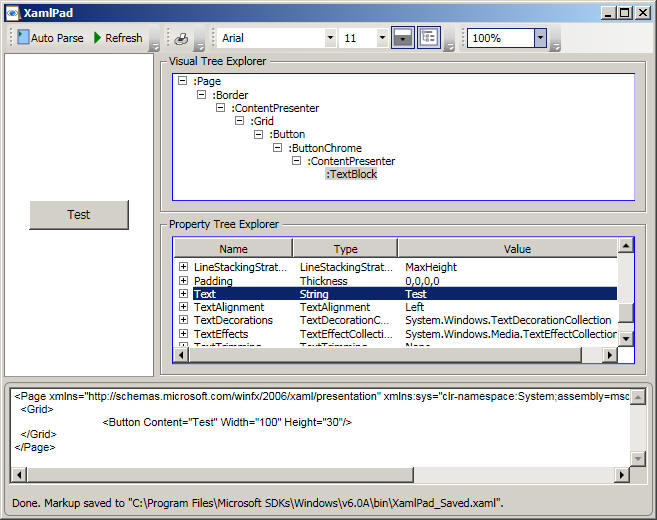This screenshot has height=520, width=657.
Task: Open the 100% zoom dropdown
Action: pyautogui.click(x=540, y=38)
